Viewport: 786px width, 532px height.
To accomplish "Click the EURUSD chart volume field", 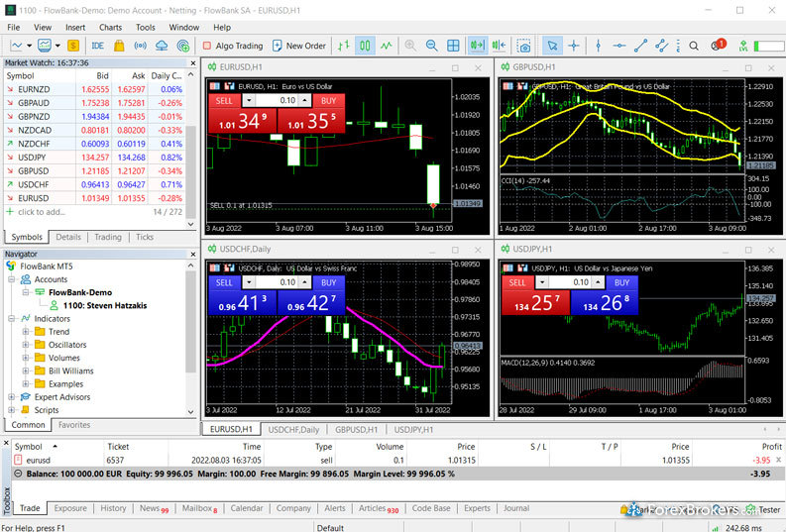I will coord(278,101).
